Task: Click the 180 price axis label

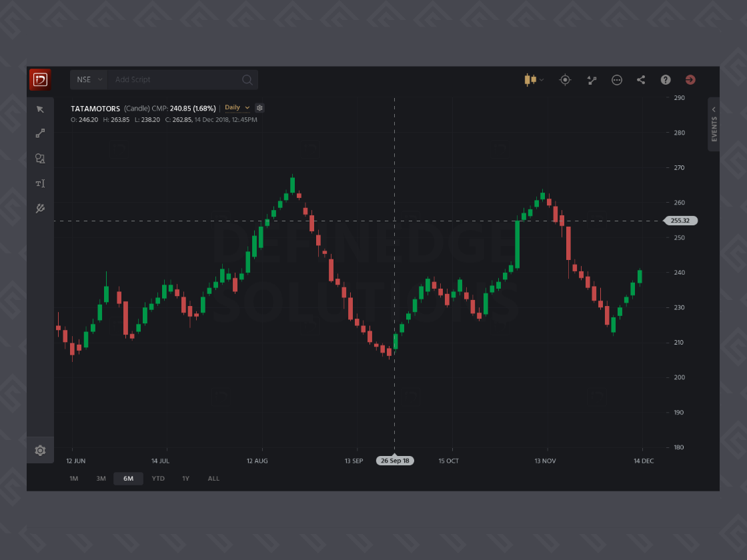Action: [679, 447]
